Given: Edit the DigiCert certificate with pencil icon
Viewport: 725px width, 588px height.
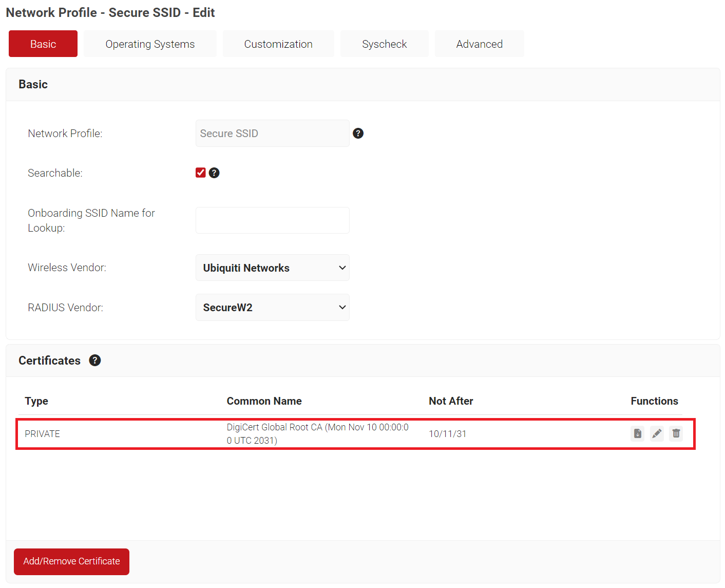Looking at the screenshot, I should coord(657,433).
